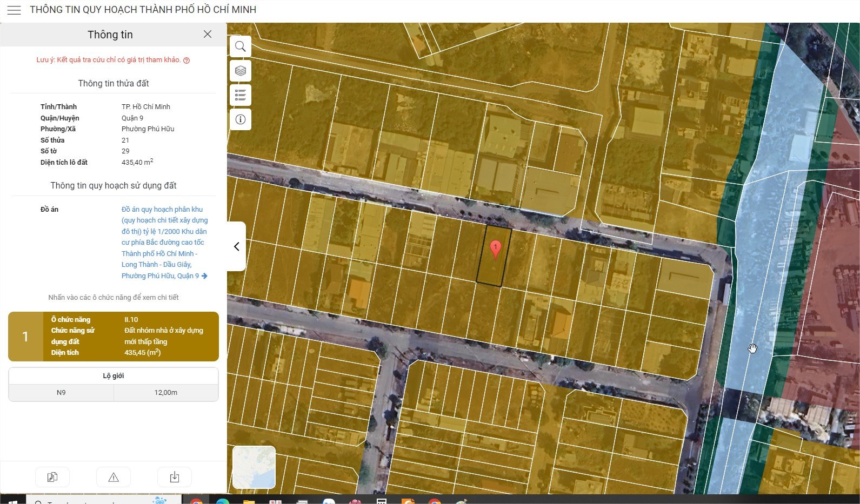Click the help icon beside warning note
Image resolution: width=860 pixels, height=504 pixels.
pyautogui.click(x=186, y=61)
